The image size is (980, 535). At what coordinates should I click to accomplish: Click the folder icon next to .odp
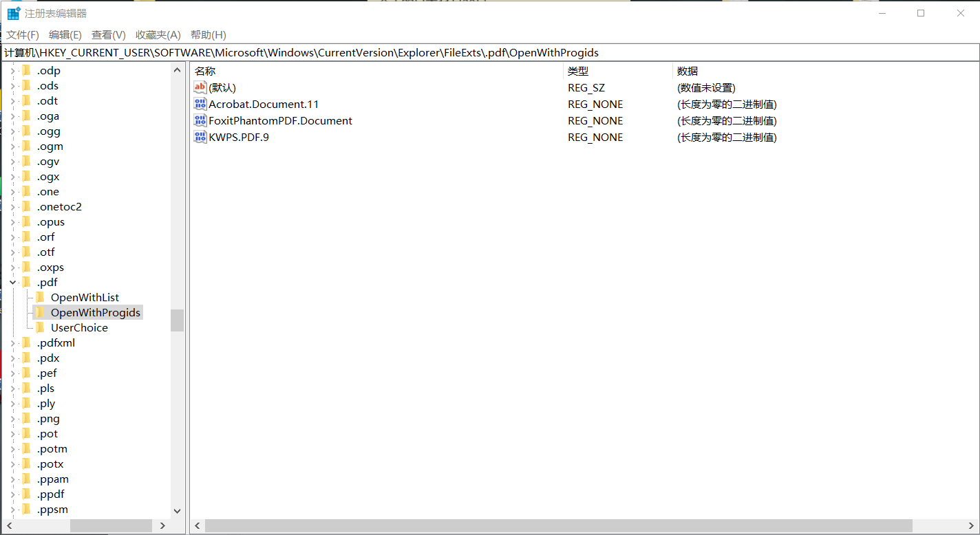coord(27,70)
